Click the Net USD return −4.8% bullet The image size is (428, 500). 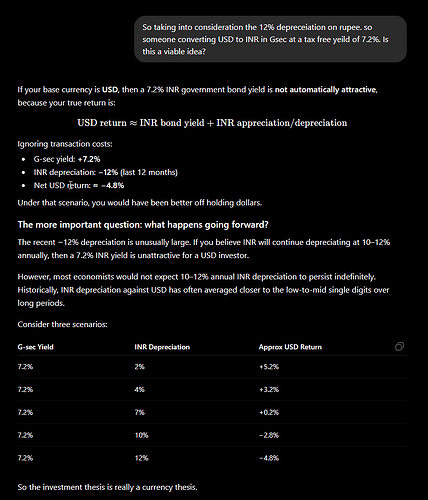point(79,185)
